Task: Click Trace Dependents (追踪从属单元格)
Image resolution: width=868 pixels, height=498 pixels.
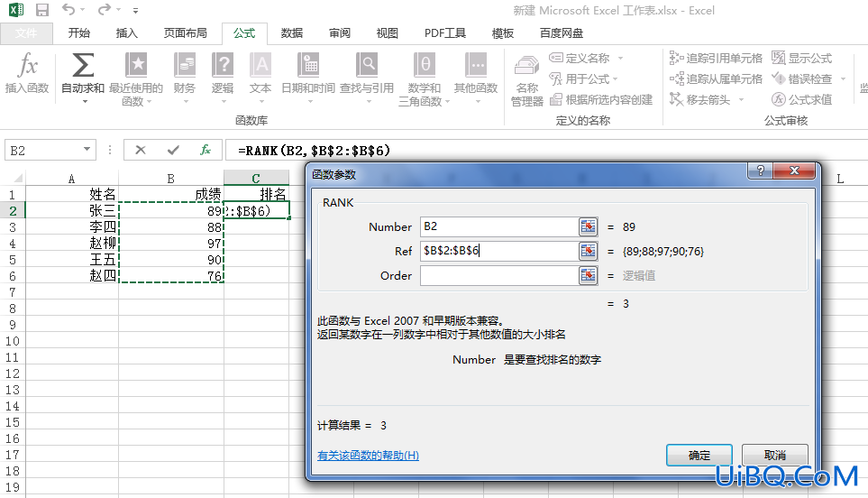Action: click(715, 78)
